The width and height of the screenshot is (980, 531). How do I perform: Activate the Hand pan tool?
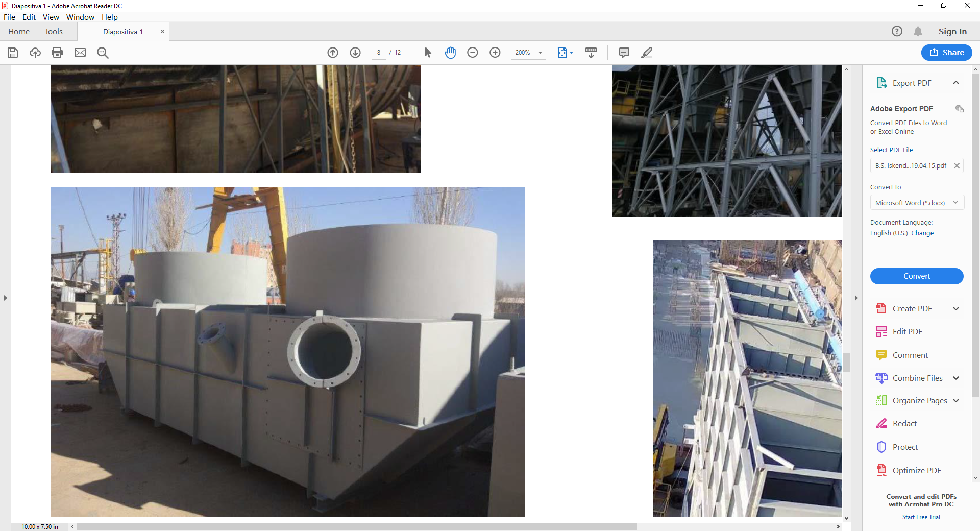[450, 53]
